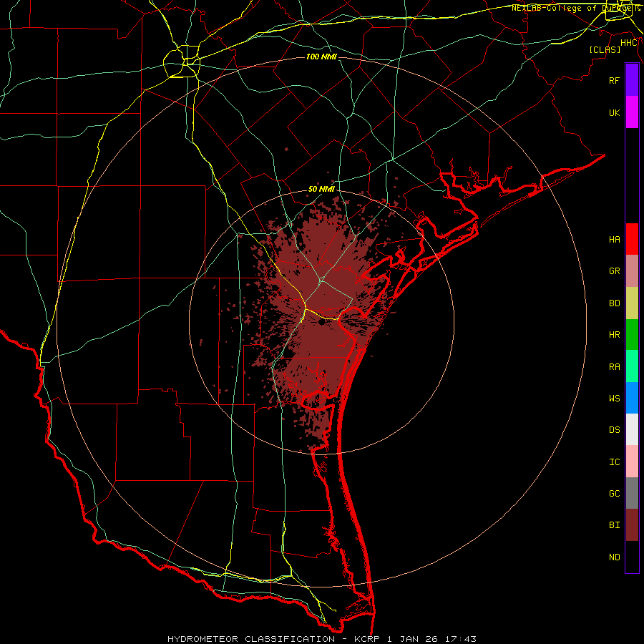Click the IC pink legend swatch

[632, 462]
